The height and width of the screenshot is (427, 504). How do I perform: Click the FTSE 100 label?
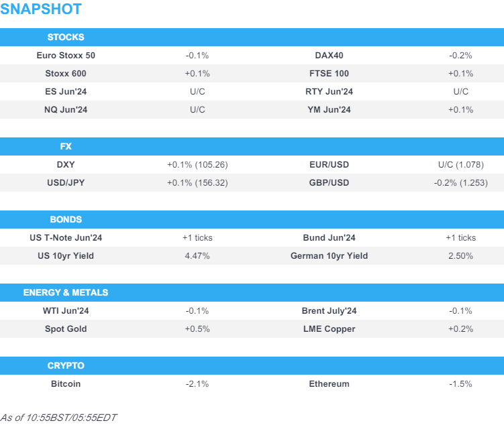(329, 74)
